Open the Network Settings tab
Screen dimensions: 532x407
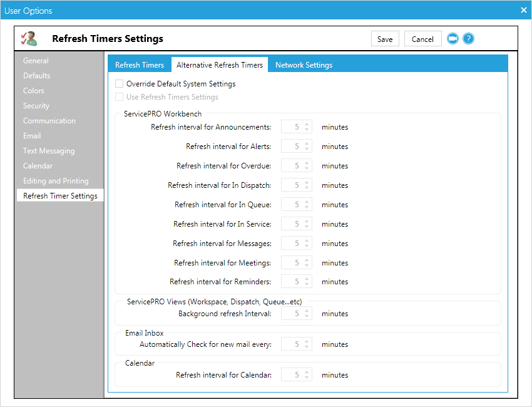click(x=304, y=65)
